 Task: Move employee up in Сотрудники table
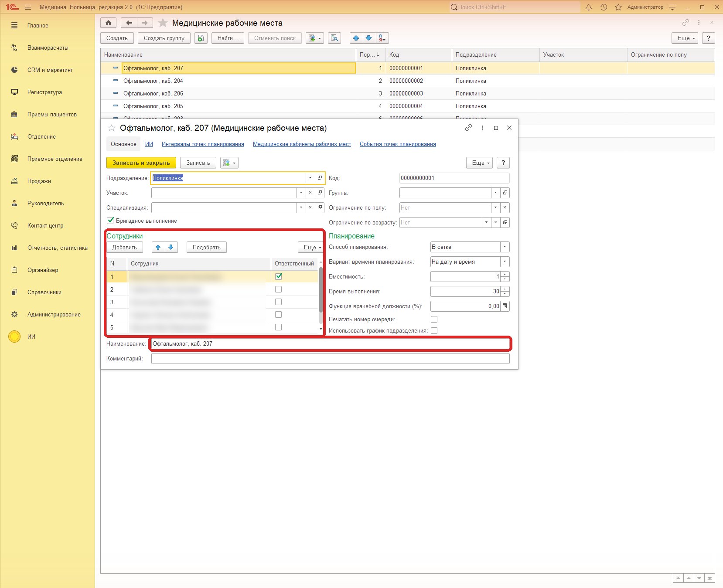click(158, 248)
